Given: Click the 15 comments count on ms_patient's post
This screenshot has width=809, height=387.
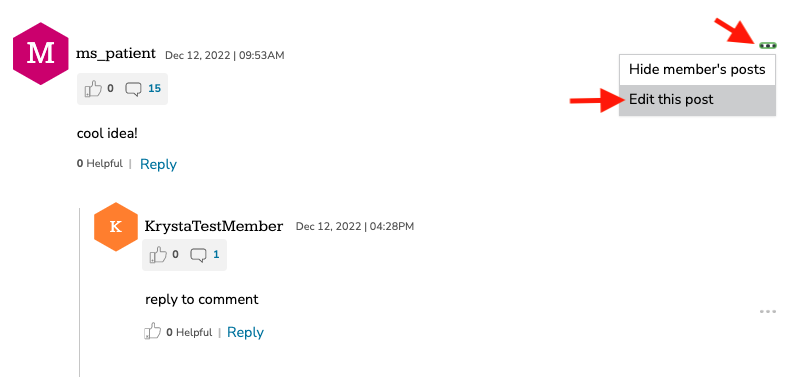Looking at the screenshot, I should pyautogui.click(x=154, y=89).
